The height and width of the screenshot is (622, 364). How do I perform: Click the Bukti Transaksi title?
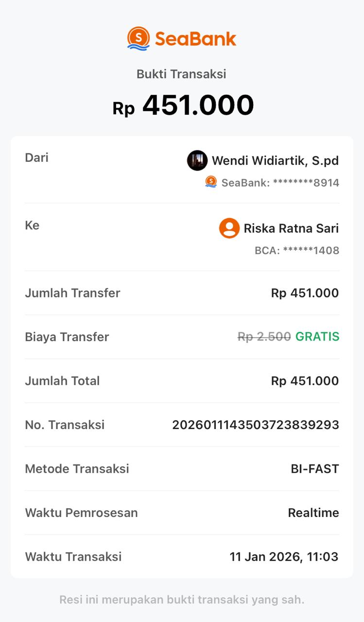181,74
